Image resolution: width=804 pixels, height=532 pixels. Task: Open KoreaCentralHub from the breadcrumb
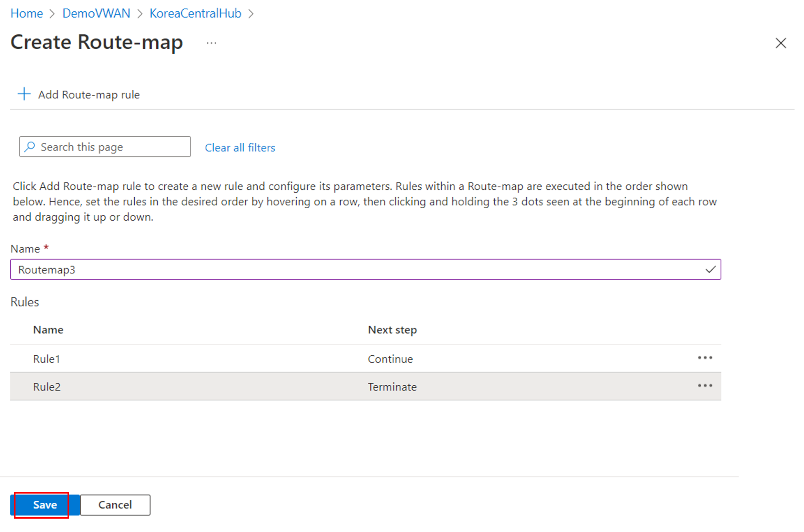click(195, 13)
